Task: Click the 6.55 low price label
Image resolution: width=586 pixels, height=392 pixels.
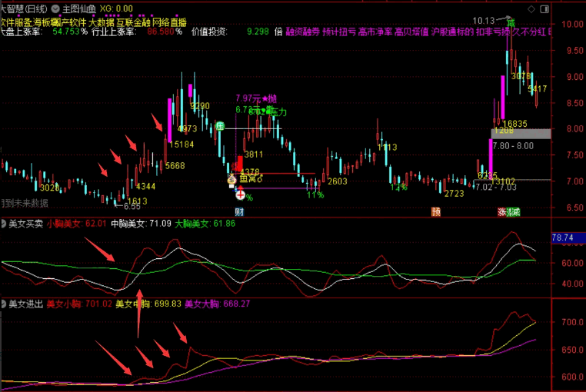Action: [x=132, y=206]
